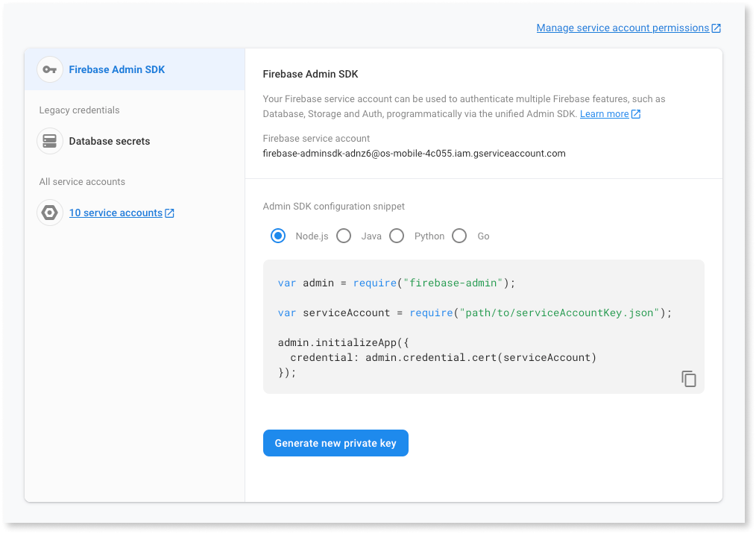Click the stacked-disks icon next to Database secrets
The width and height of the screenshot is (756, 534).
49,141
